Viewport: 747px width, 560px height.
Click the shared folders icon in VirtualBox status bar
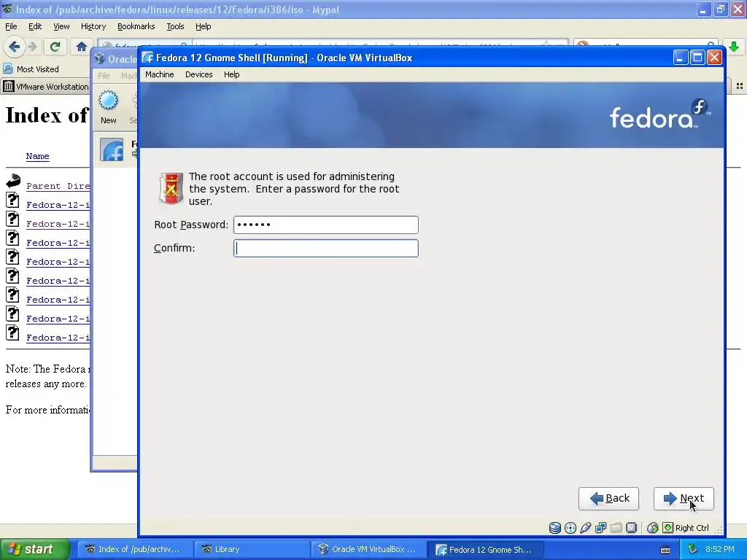[616, 528]
